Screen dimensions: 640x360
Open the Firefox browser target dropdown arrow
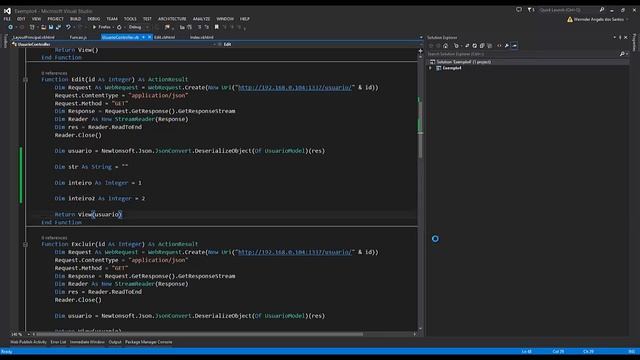[113, 27]
